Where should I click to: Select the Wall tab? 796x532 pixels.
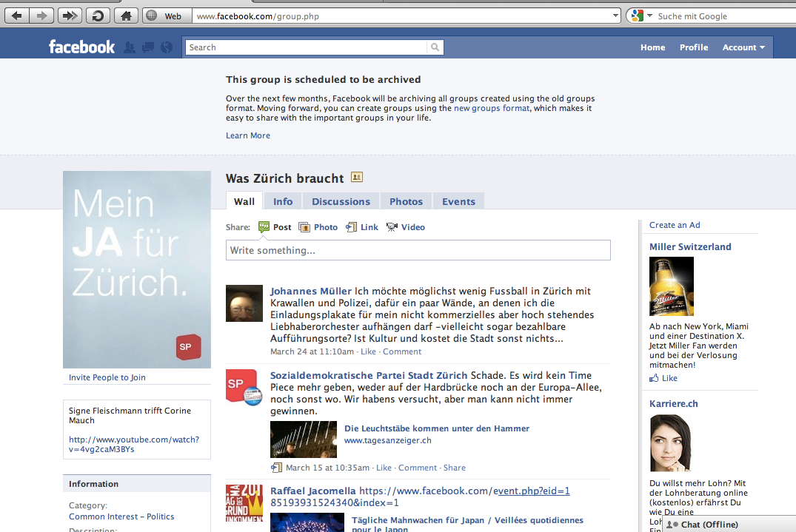tap(244, 201)
